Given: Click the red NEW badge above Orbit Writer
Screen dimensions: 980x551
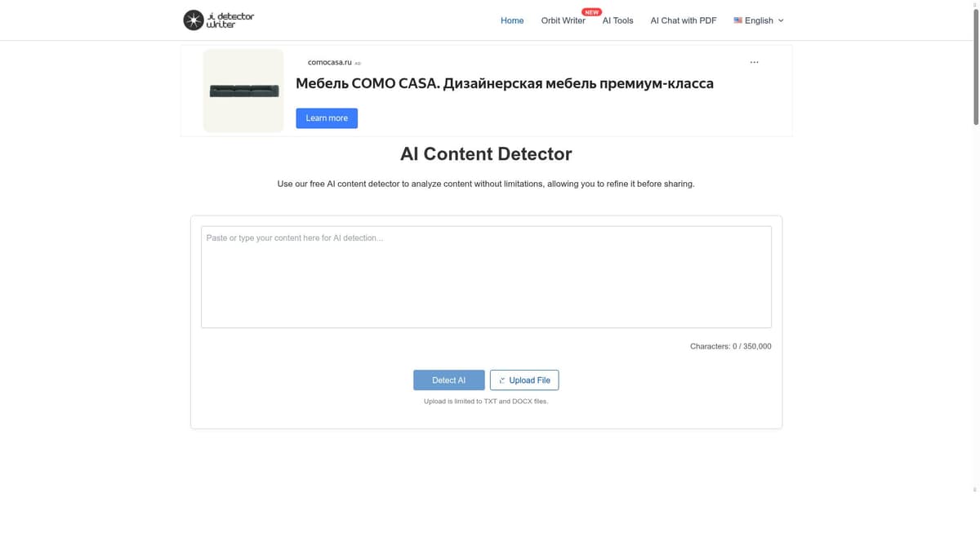Looking at the screenshot, I should (590, 11).
